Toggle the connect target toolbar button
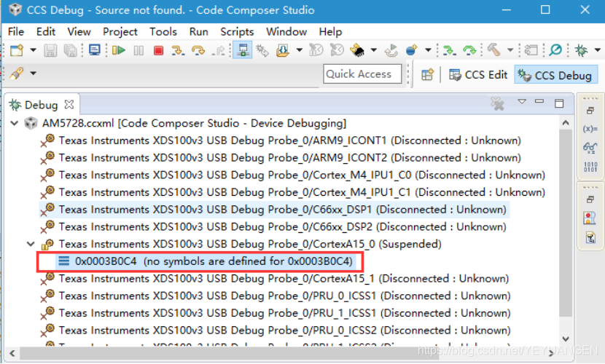 243,51
